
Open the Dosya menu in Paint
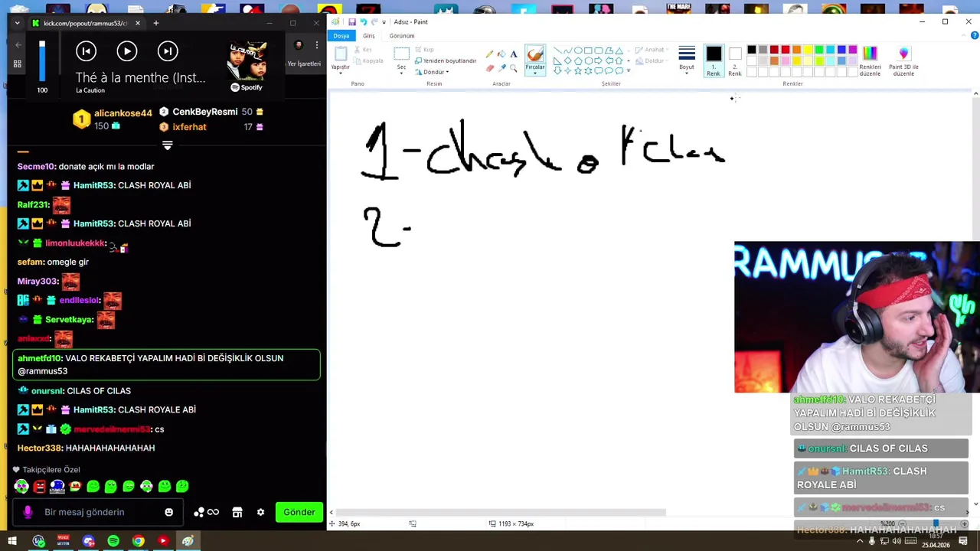[341, 36]
